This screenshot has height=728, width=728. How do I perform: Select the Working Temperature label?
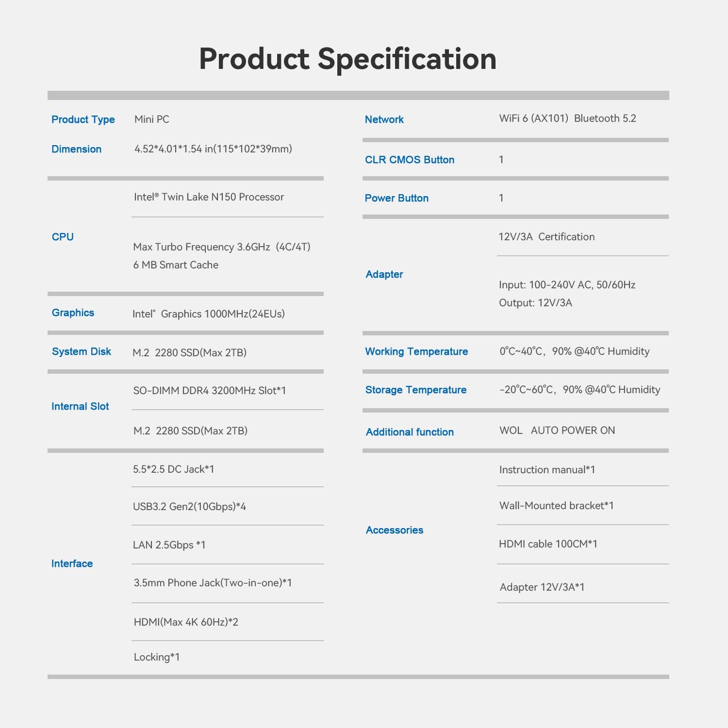416,351
